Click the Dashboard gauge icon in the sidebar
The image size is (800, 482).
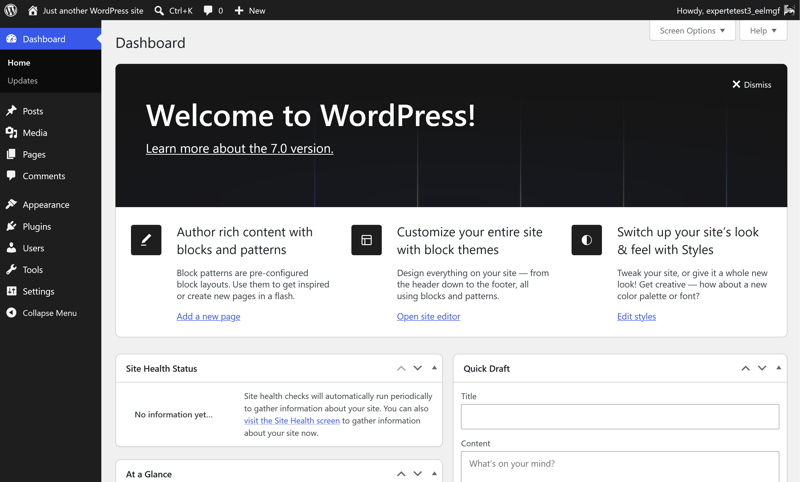11,39
